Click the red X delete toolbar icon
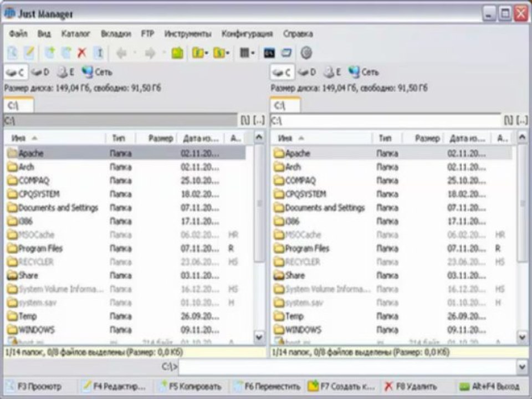The height and width of the screenshot is (399, 532). 82,53
